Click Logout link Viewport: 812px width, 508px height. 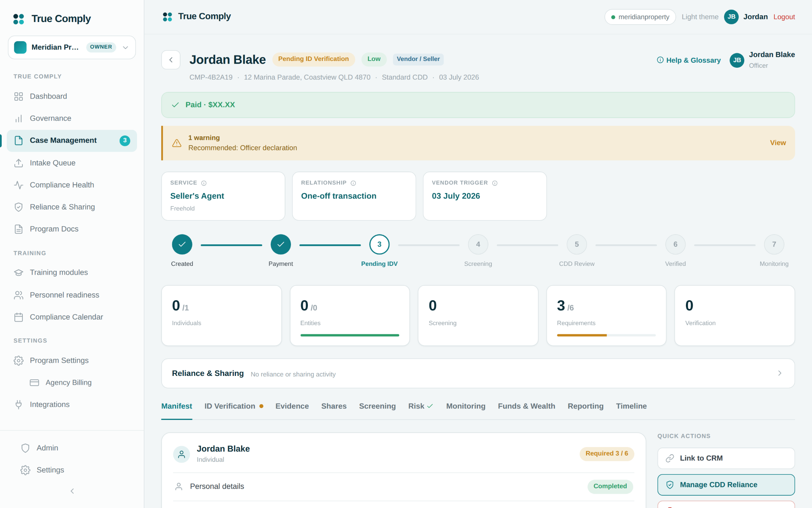coord(784,17)
